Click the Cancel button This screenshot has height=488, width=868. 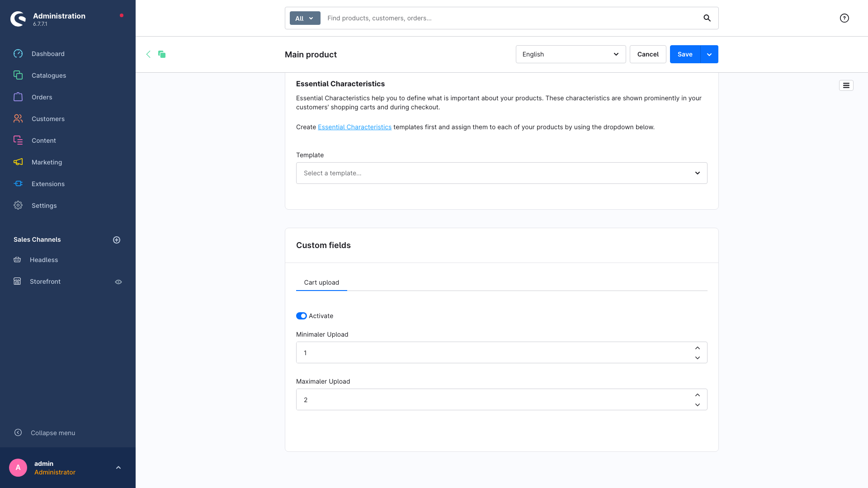[x=648, y=54]
